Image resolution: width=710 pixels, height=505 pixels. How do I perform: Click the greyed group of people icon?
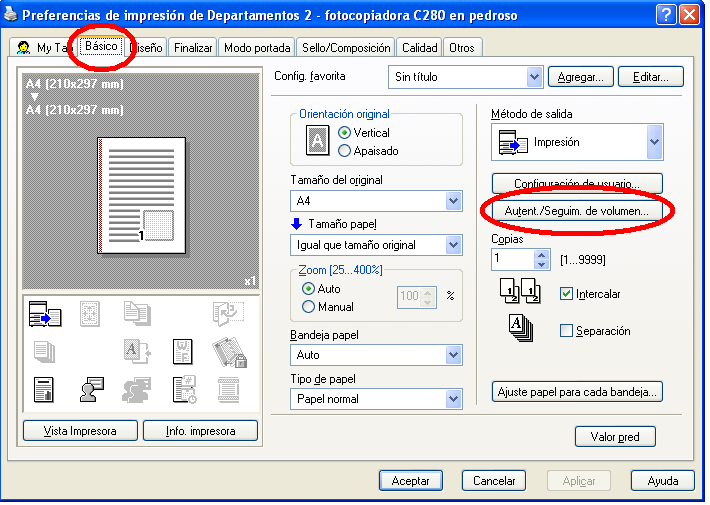click(x=137, y=390)
